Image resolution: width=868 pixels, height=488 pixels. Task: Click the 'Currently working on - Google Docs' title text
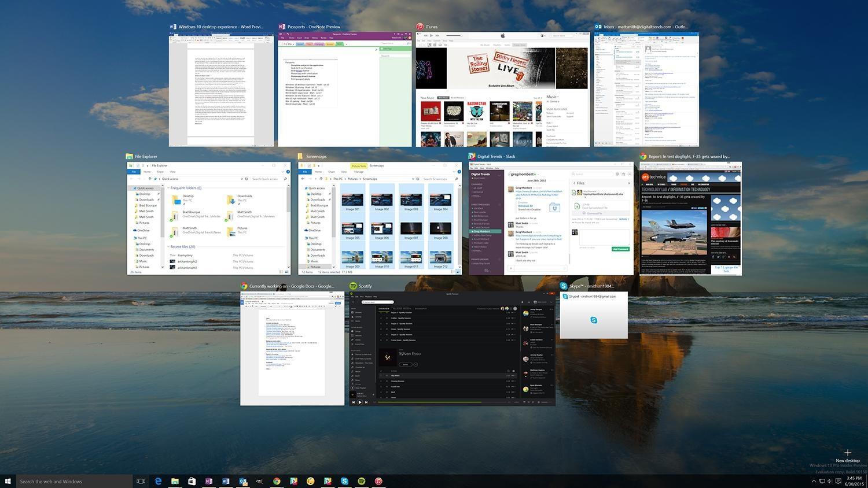[292, 286]
